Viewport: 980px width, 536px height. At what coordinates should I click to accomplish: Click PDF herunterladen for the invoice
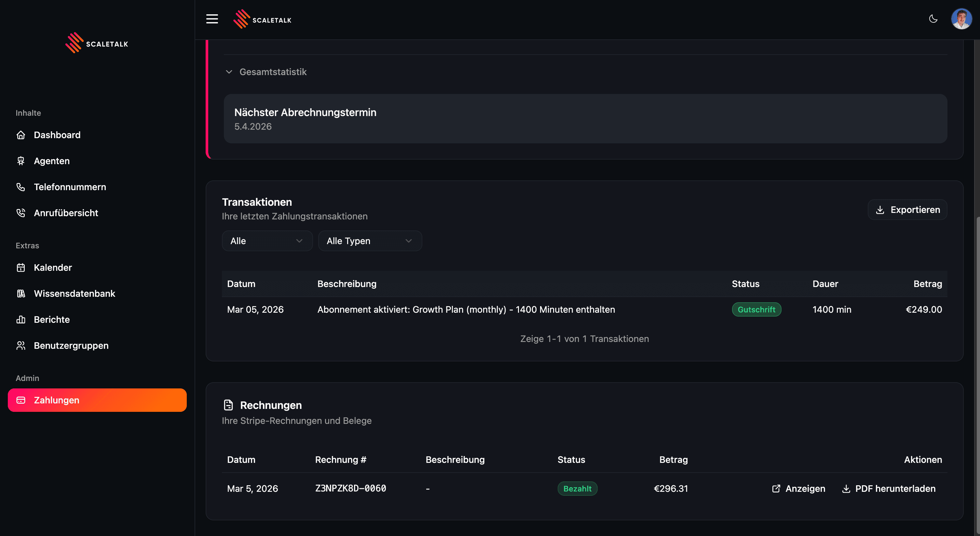[889, 489]
